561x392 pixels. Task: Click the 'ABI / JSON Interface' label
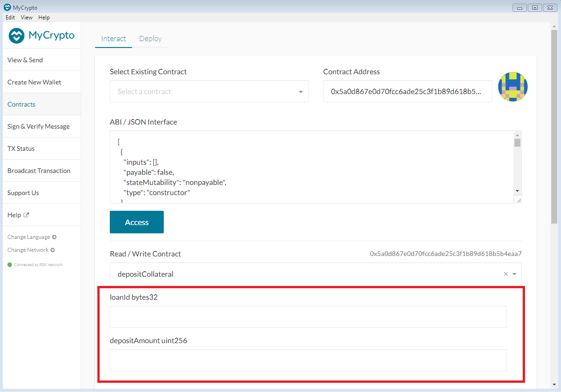tap(143, 122)
